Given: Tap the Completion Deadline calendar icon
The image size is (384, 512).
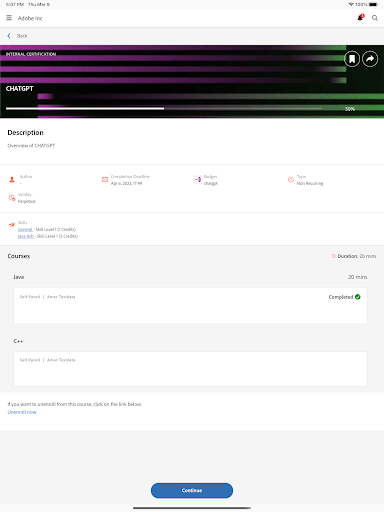Looking at the screenshot, I should [105, 180].
